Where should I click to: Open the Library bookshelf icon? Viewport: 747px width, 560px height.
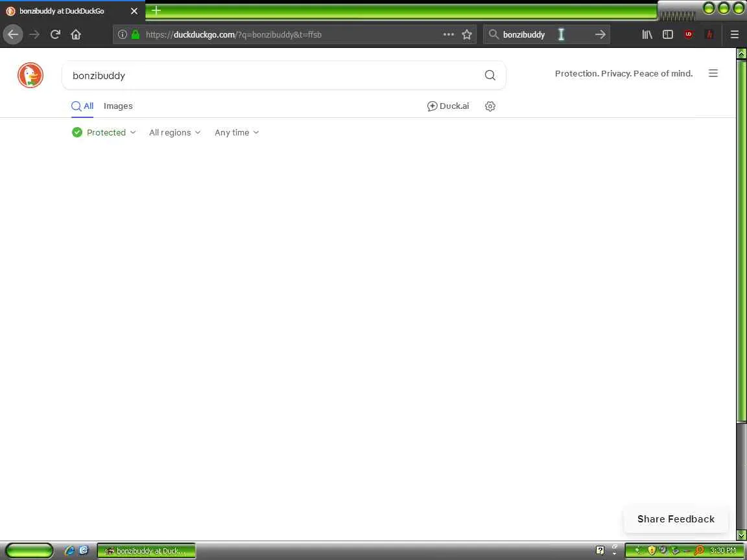click(x=647, y=34)
